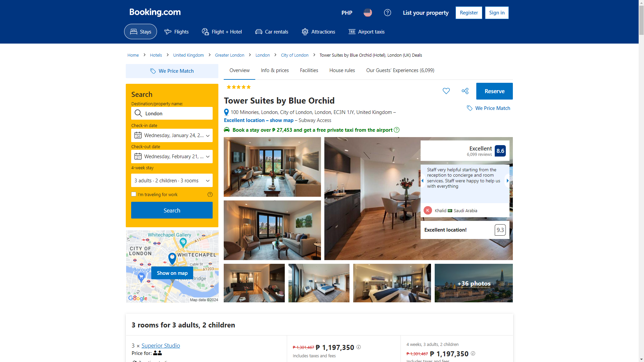The height and width of the screenshot is (362, 644).
Task: Click free airport taxi info icon
Action: click(396, 130)
